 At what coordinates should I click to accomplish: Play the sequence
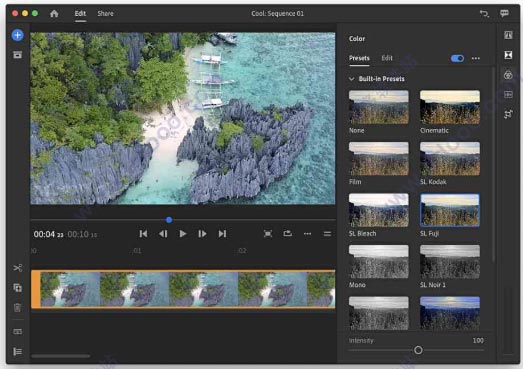pyautogui.click(x=183, y=234)
